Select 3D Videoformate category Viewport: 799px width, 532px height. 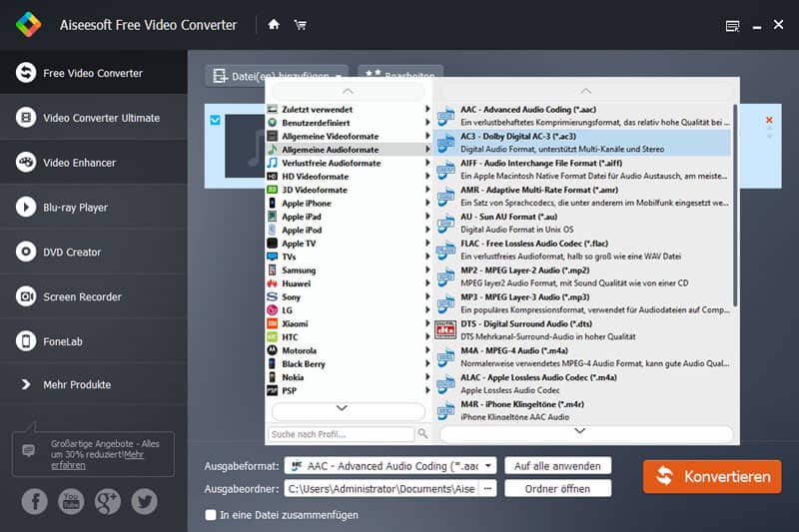point(349,190)
